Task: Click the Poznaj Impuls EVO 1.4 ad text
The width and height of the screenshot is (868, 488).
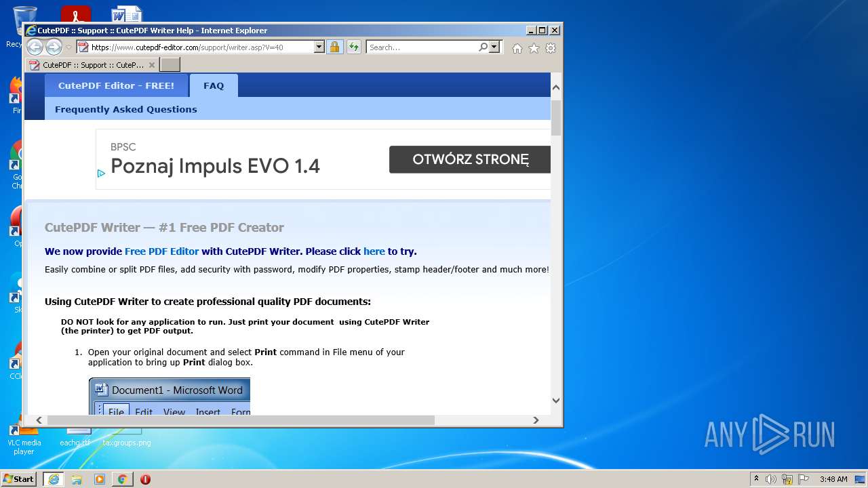Action: coord(215,166)
